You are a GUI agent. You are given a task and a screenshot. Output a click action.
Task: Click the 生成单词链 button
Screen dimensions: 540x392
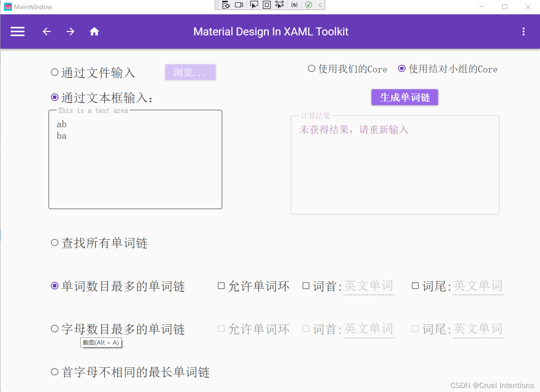(404, 97)
